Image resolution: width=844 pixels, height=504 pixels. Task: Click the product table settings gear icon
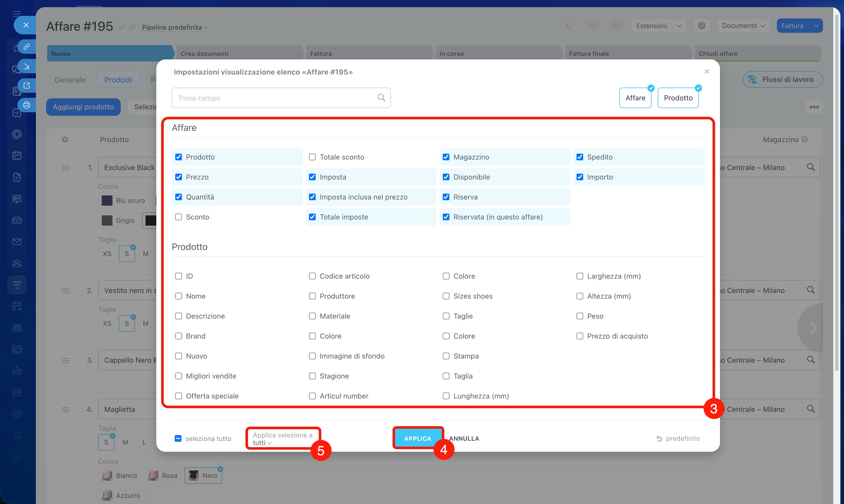[x=65, y=140]
